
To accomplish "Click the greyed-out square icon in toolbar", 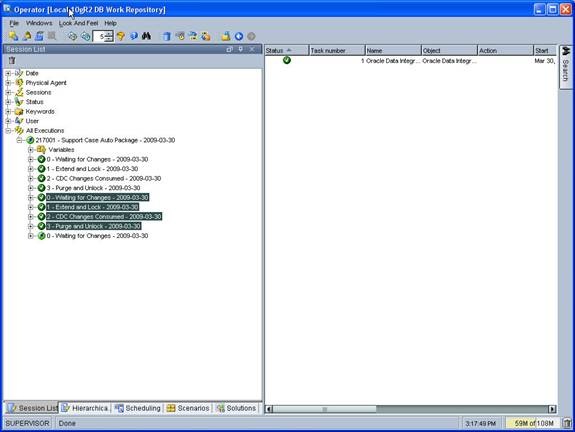I will [52, 36].
